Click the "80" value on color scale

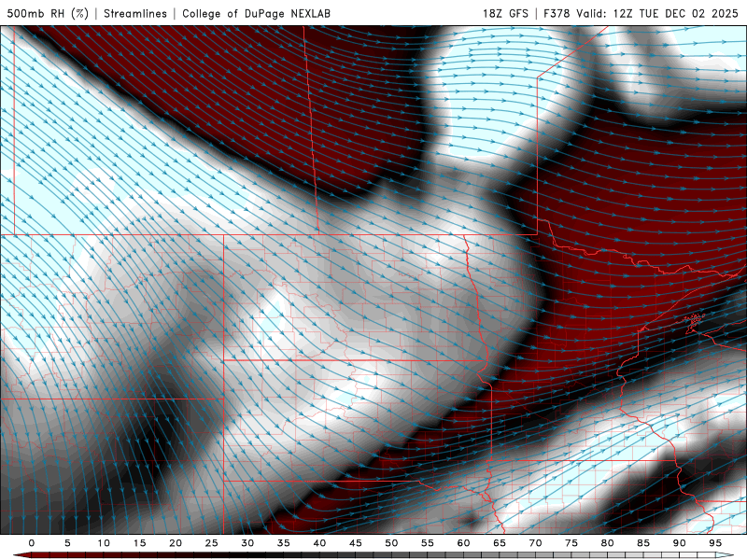click(607, 543)
